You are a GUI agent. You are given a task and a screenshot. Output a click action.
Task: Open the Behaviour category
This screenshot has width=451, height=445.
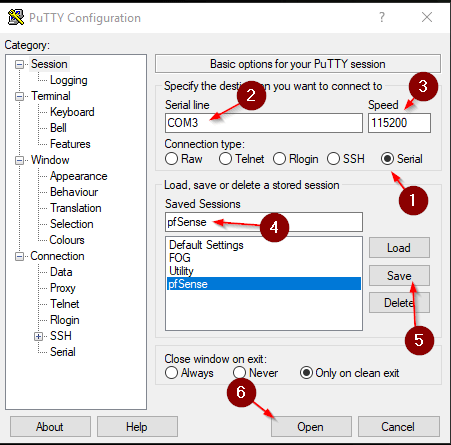[74, 192]
